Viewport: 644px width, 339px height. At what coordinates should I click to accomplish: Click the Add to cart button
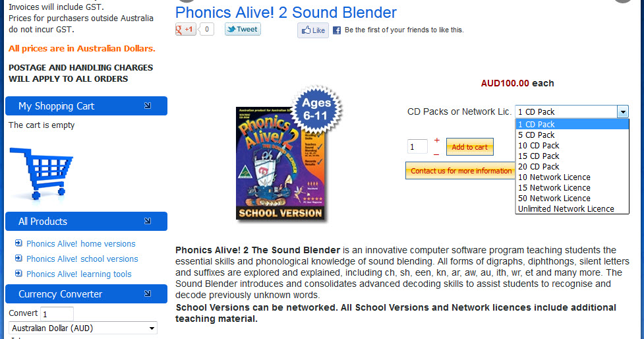click(x=469, y=147)
